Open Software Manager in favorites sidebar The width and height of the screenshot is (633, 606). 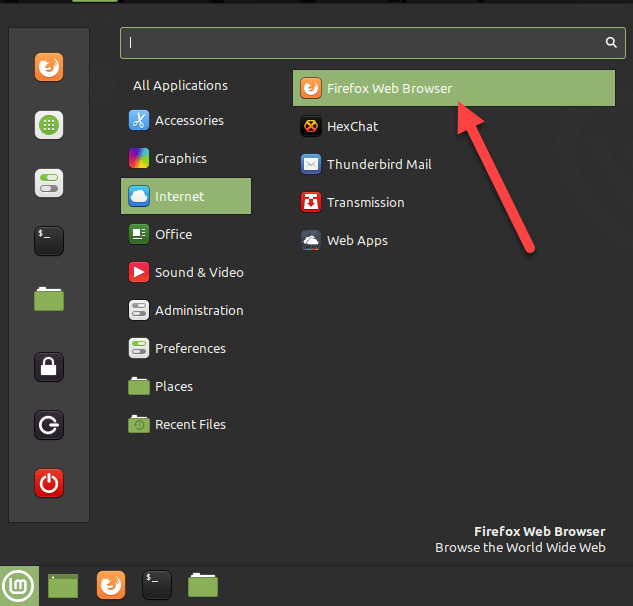tap(49, 125)
